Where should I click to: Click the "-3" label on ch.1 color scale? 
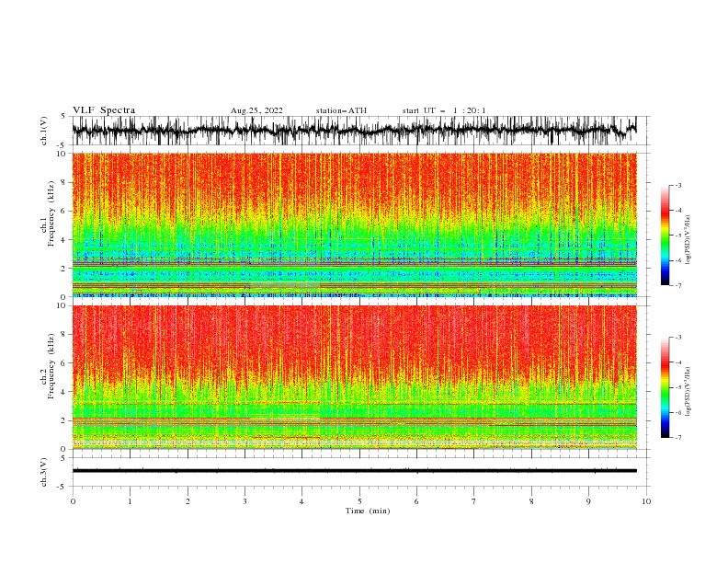[x=677, y=185]
